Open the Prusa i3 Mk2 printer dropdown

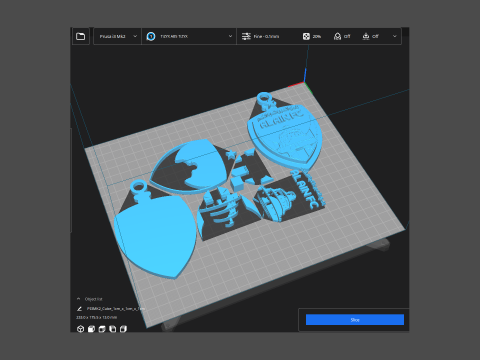coord(117,36)
